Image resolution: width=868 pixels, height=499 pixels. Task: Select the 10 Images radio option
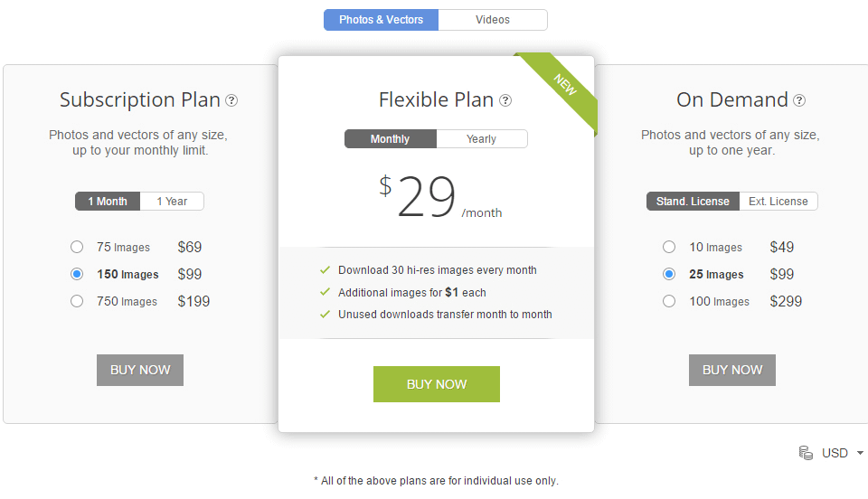(669, 247)
